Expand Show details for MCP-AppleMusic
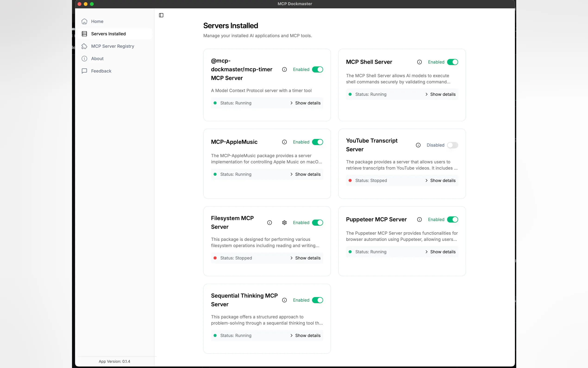This screenshot has height=368, width=588. [305, 174]
